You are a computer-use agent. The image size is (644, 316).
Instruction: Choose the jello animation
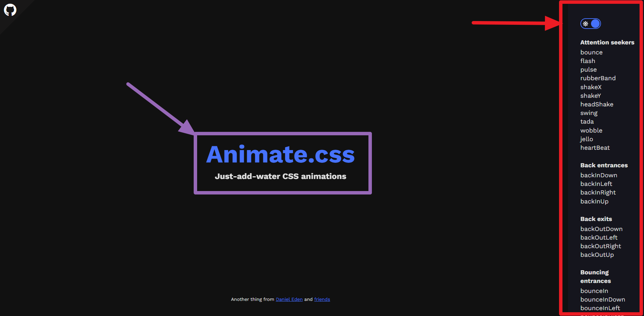[587, 139]
